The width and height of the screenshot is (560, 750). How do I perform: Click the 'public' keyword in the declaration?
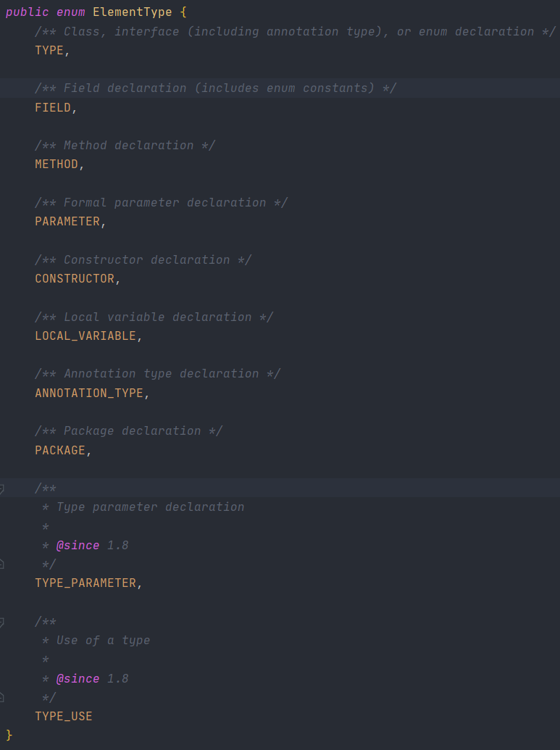pyautogui.click(x=28, y=12)
